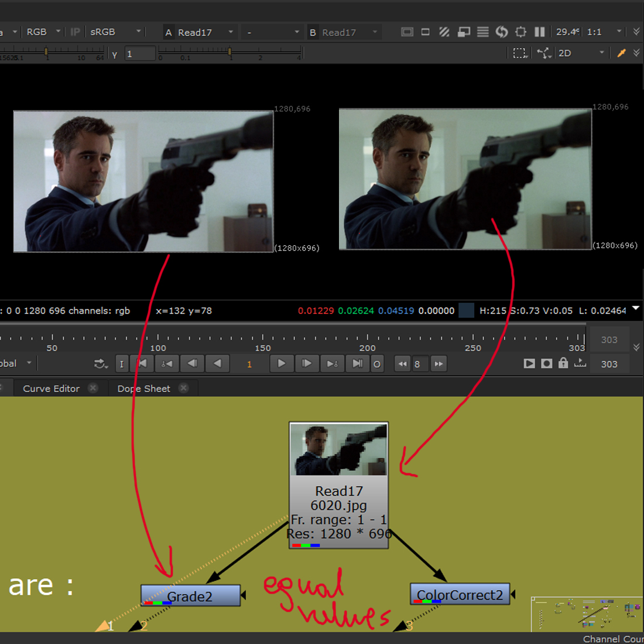Open the RGB channel dropdown
The width and height of the screenshot is (644, 644).
[x=43, y=32]
